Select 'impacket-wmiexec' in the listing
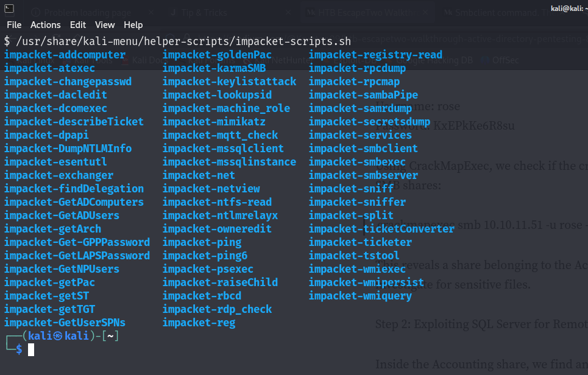Image resolution: width=588 pixels, height=375 pixels. tap(358, 269)
